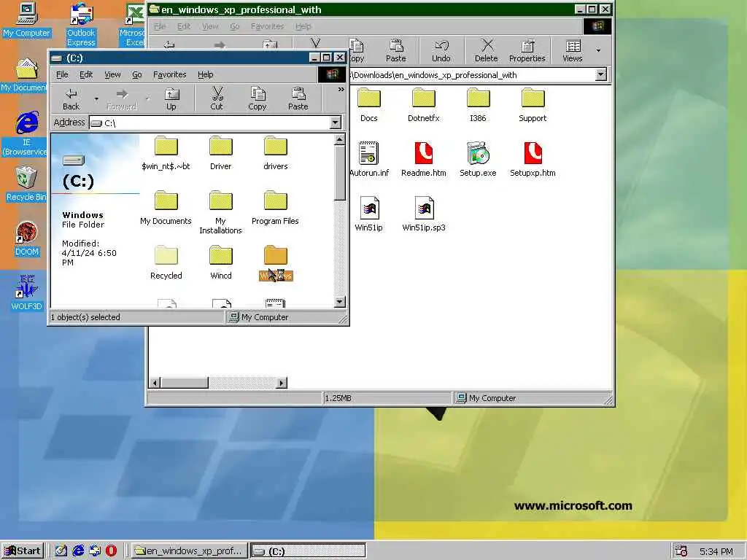Click the WOLF3D desktop shortcut
The image size is (747, 560).
(26, 293)
